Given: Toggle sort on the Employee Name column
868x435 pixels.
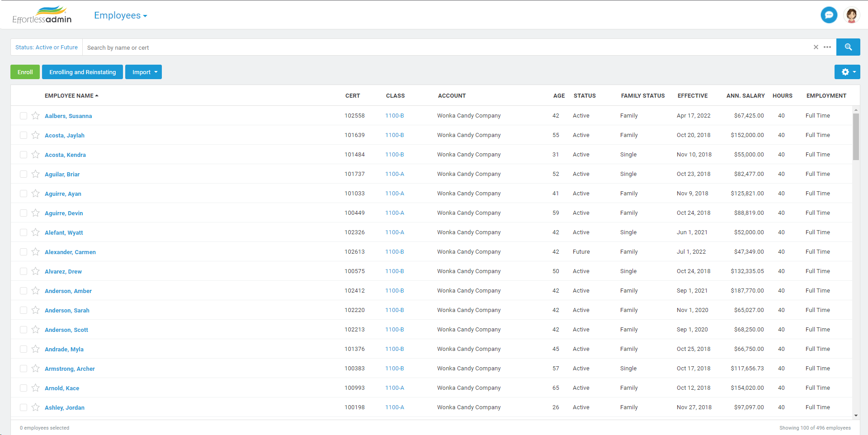Looking at the screenshot, I should point(71,95).
